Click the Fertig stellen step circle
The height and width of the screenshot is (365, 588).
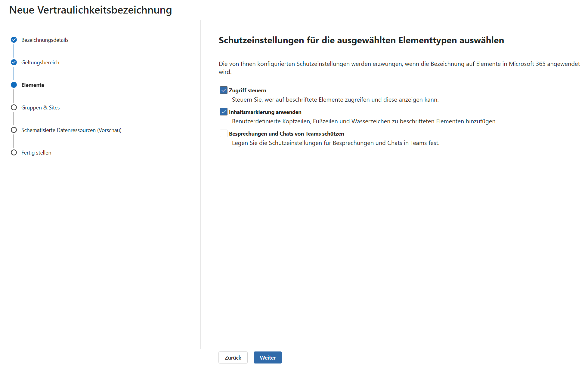(x=14, y=152)
